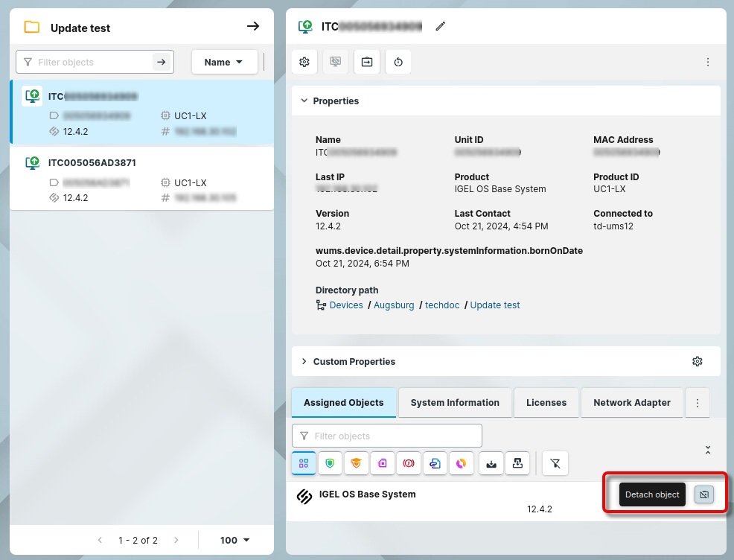Switch to the System Information tab
734x560 pixels.
pyautogui.click(x=455, y=403)
